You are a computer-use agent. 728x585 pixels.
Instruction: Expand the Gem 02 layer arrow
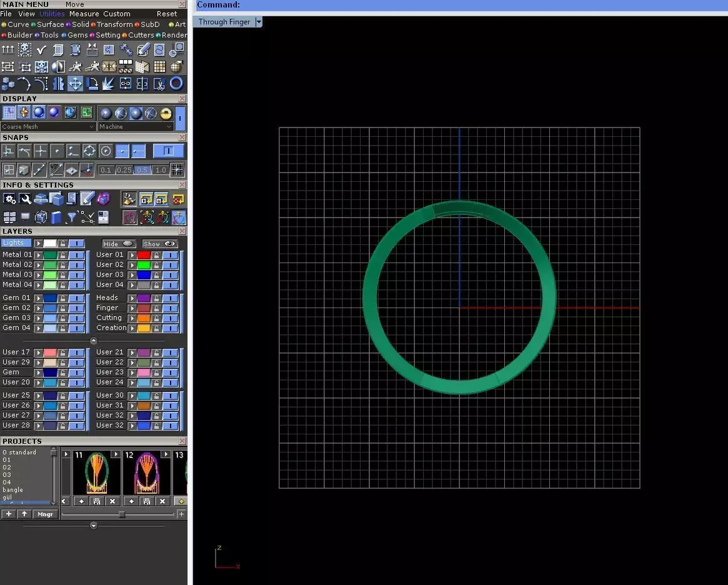pos(39,308)
